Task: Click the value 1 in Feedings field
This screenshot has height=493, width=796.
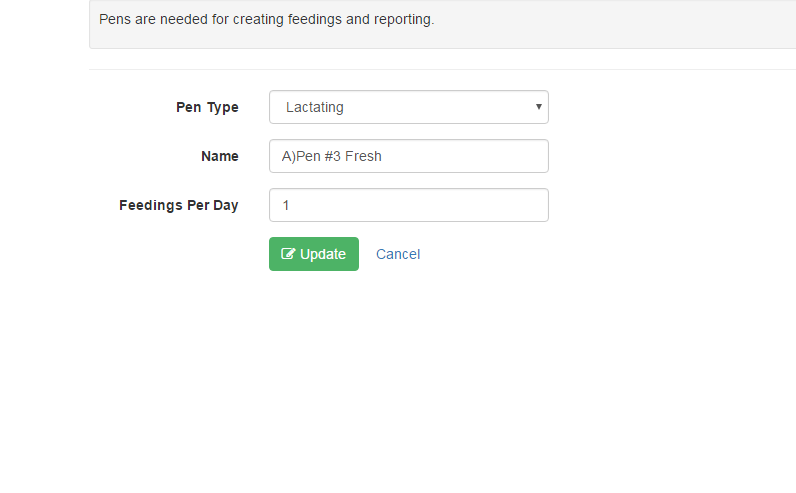Action: (x=286, y=205)
